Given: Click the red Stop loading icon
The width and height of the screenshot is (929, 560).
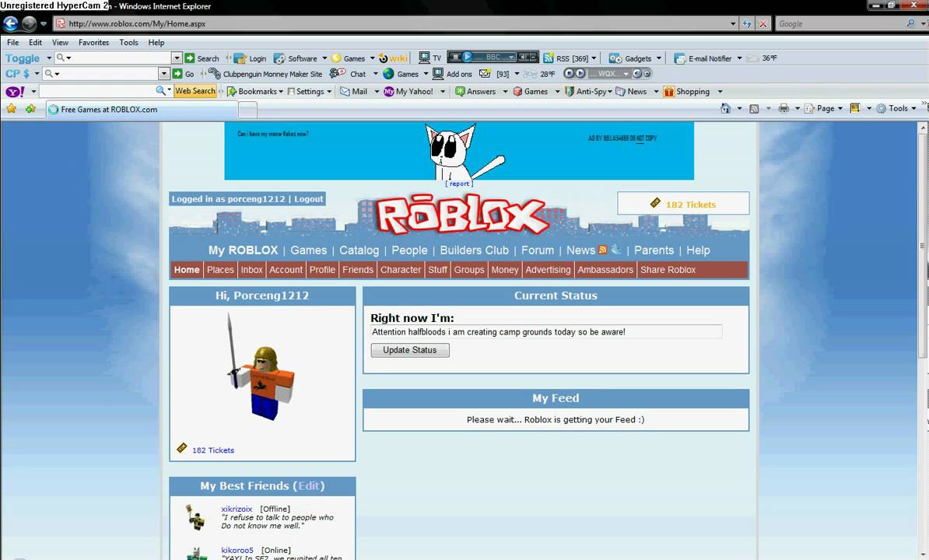Looking at the screenshot, I should [763, 23].
